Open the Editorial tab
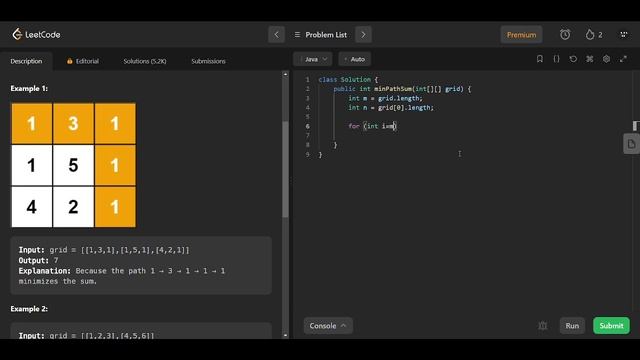 click(83, 61)
